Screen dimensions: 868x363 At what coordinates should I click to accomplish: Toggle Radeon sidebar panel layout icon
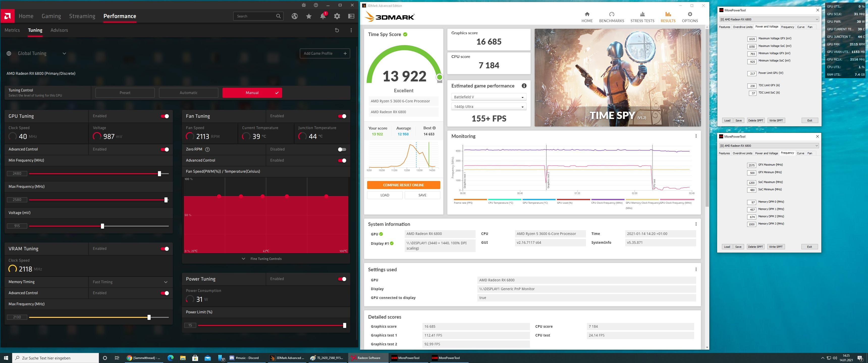351,16
